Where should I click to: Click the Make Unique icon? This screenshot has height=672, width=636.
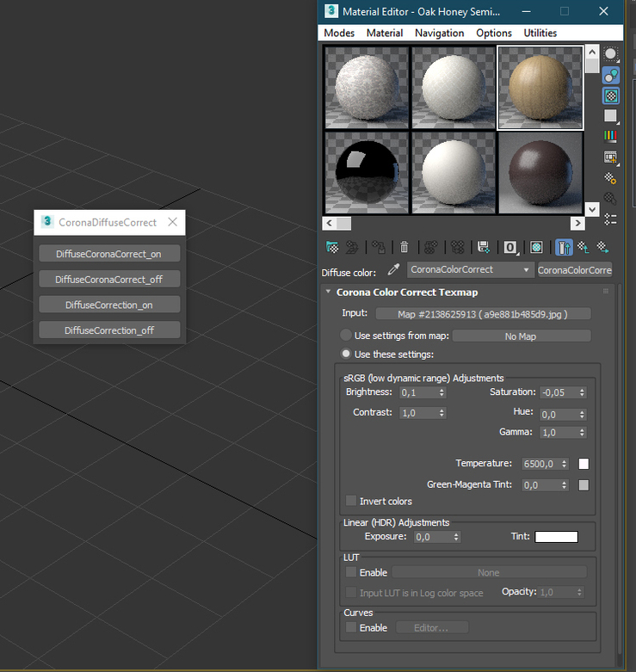pos(457,247)
